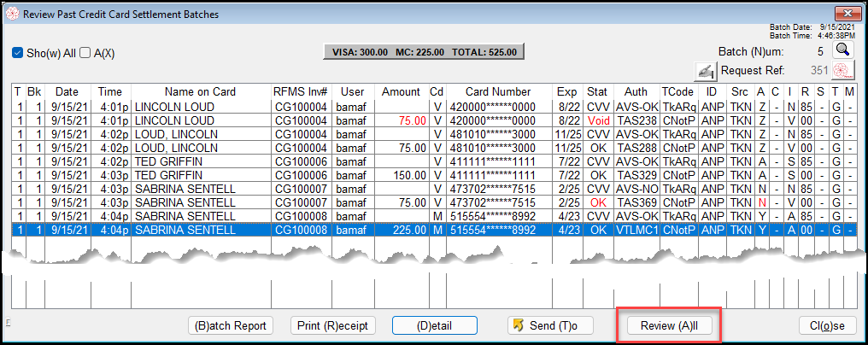Image resolution: width=868 pixels, height=345 pixels.
Task: Click Review (A)ll button
Action: click(669, 325)
